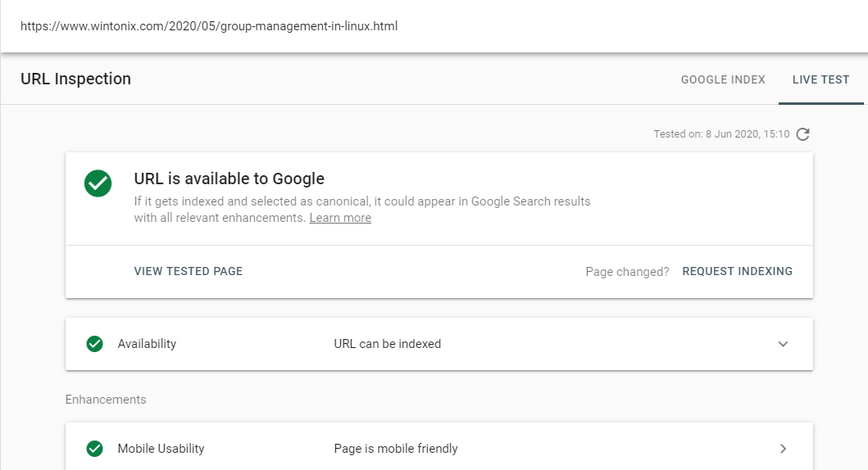Click the 'Page changed?' text
This screenshot has height=470, width=868.
pos(627,272)
